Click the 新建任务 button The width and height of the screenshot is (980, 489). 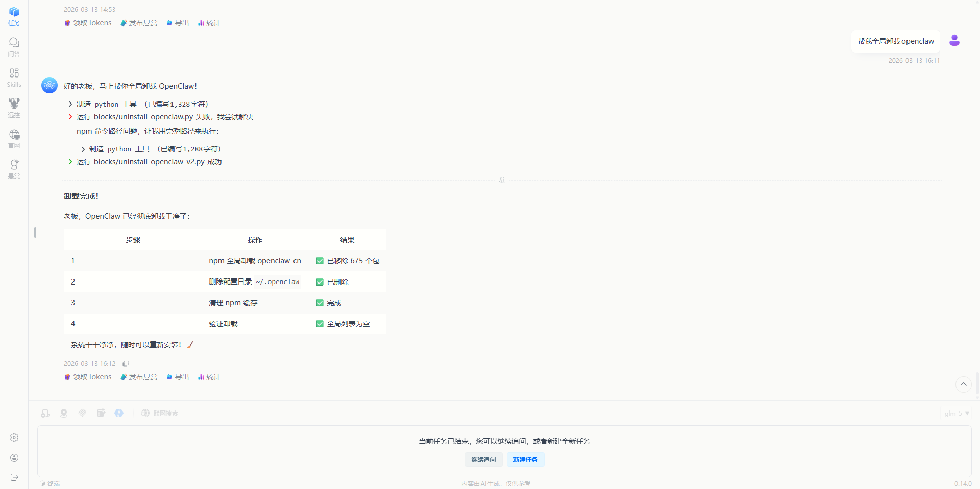(525, 459)
